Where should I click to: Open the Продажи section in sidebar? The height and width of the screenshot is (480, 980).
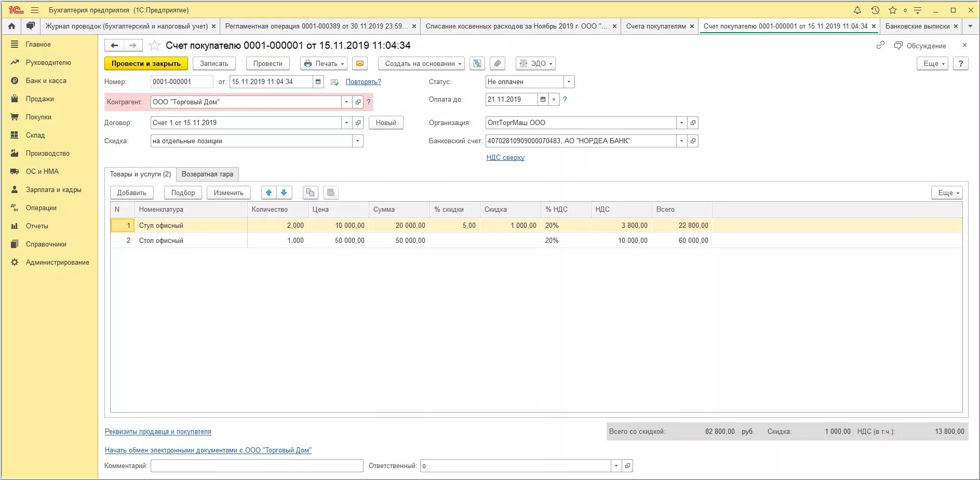(x=40, y=99)
